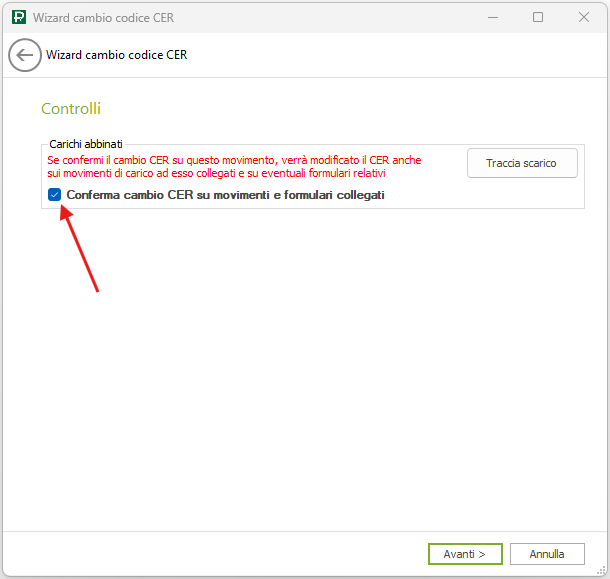Viewport: 610px width, 579px height.
Task: Minimize the wizard window
Action: click(492, 17)
